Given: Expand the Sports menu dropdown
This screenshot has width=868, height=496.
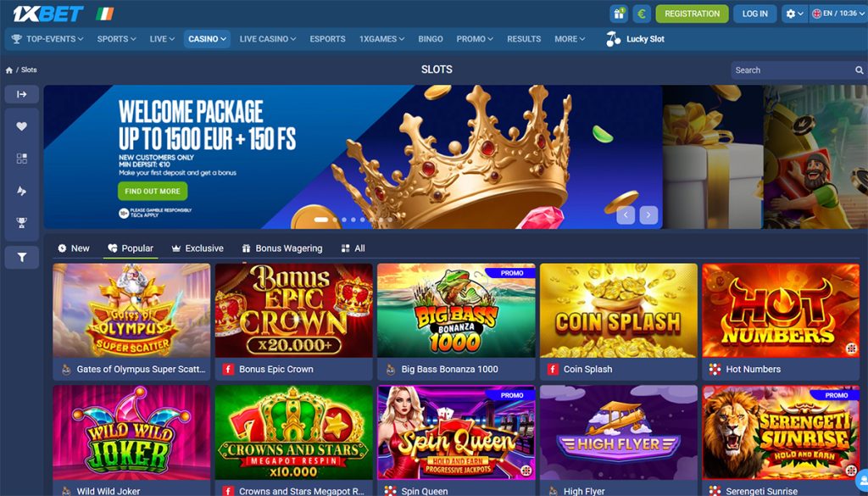Looking at the screenshot, I should [x=116, y=39].
